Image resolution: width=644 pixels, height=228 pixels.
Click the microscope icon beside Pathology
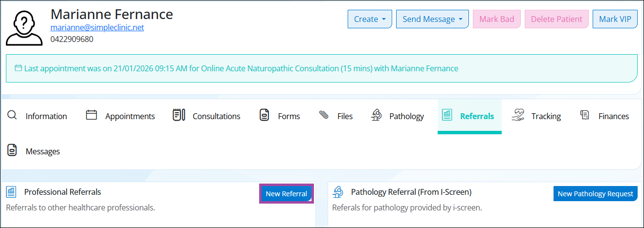(x=377, y=115)
